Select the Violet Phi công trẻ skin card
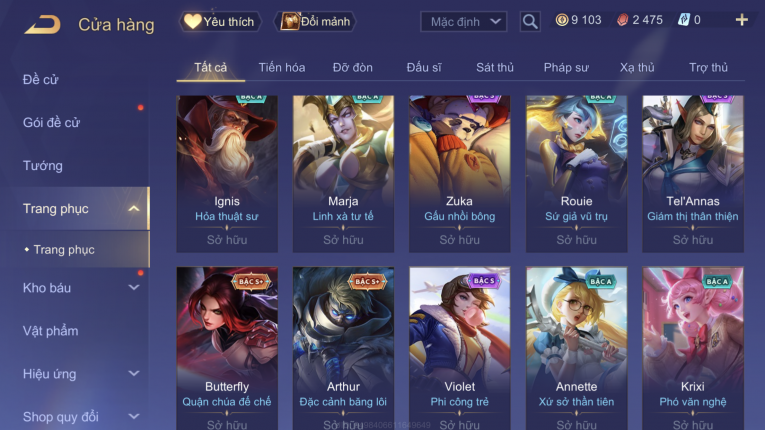 pyautogui.click(x=460, y=348)
